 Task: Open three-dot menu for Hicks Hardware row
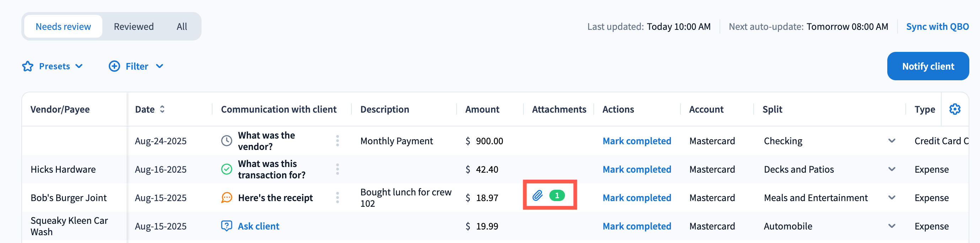tap(338, 169)
